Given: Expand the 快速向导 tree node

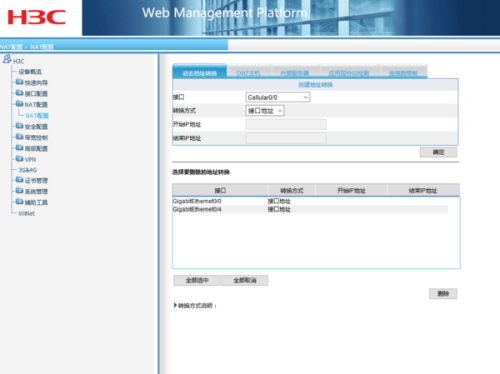Looking at the screenshot, I should pos(36,83).
